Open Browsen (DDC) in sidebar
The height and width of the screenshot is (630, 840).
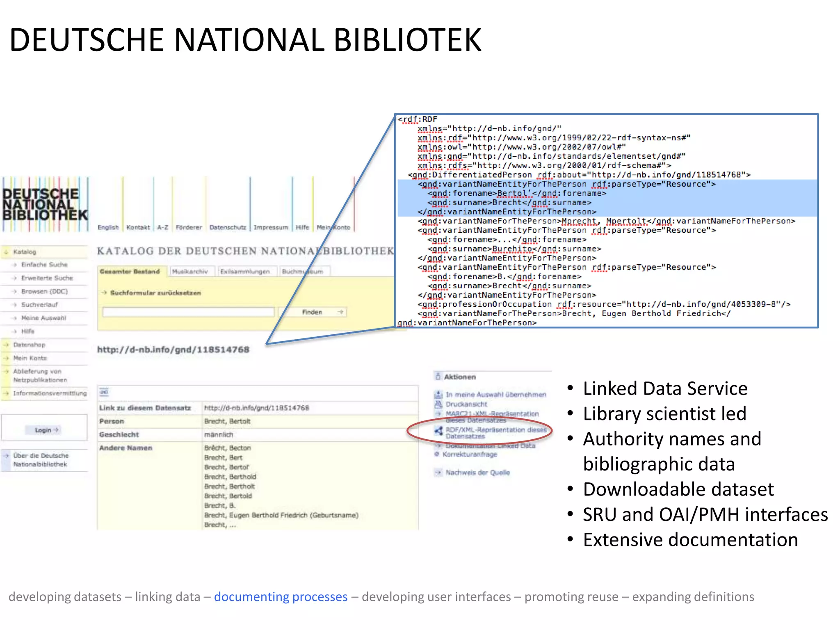click(44, 291)
